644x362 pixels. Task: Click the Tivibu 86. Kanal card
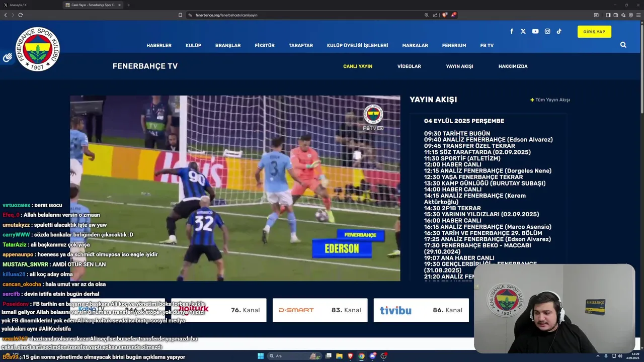pyautogui.click(x=421, y=310)
